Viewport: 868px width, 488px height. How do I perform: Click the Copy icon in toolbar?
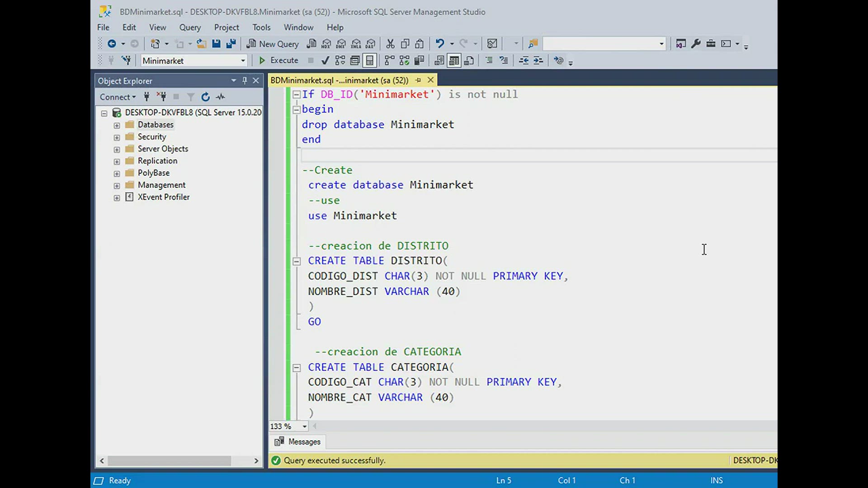pos(405,44)
